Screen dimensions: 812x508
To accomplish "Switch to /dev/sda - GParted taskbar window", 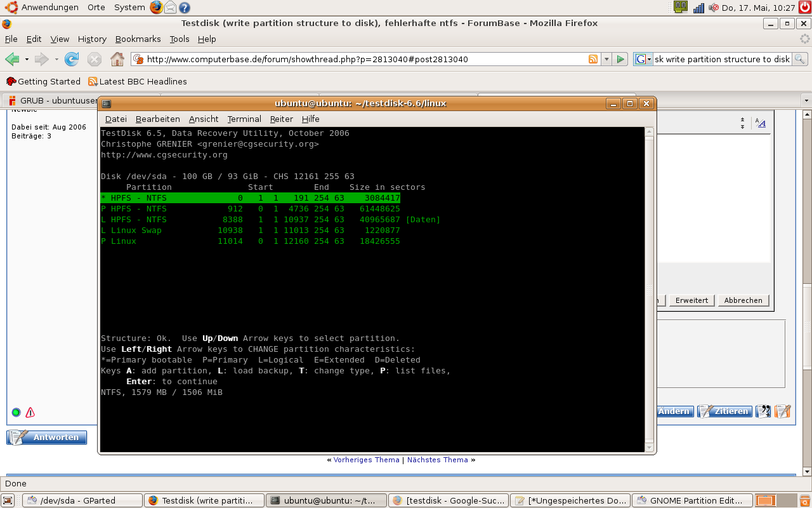I will 82,500.
